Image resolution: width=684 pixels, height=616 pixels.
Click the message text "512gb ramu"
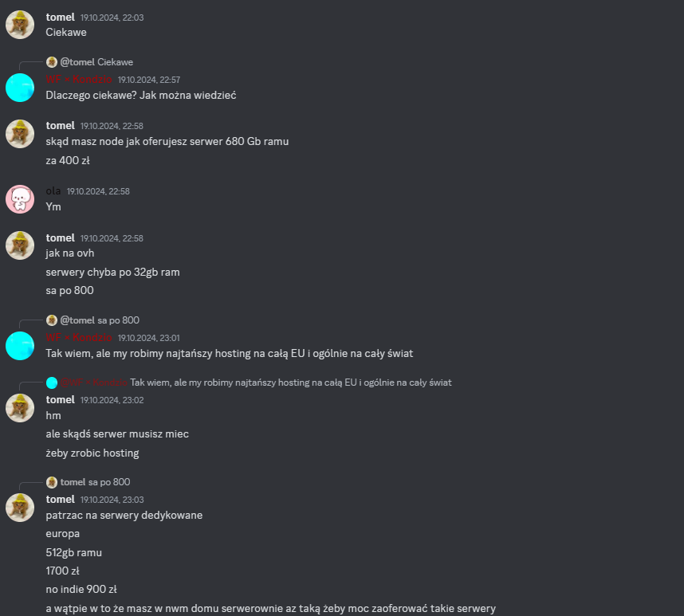(x=74, y=552)
